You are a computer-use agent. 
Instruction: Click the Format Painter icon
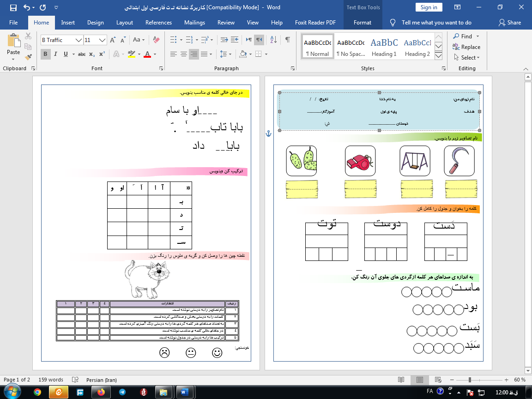28,57
